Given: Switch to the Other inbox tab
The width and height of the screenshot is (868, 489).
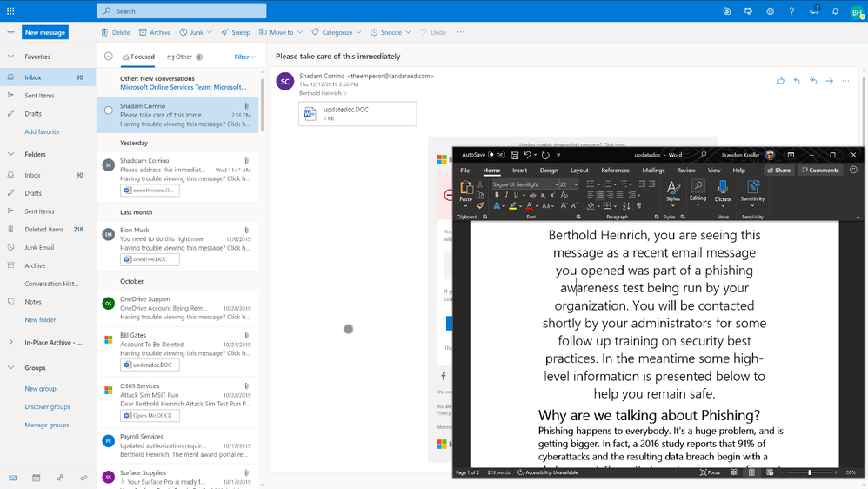Looking at the screenshot, I should point(184,57).
